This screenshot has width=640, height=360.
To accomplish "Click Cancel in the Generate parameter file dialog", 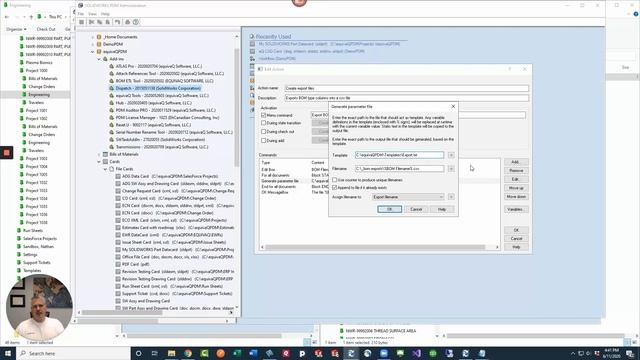I will (x=416, y=209).
